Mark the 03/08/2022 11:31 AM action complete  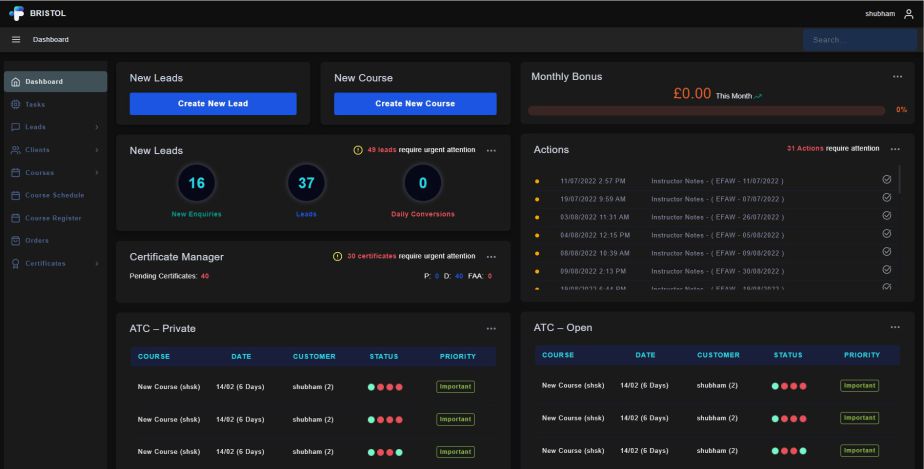(886, 216)
